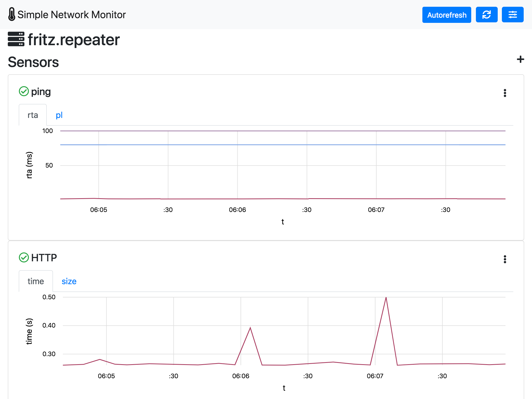
Task: Switch to the size tab
Action: [x=69, y=281]
